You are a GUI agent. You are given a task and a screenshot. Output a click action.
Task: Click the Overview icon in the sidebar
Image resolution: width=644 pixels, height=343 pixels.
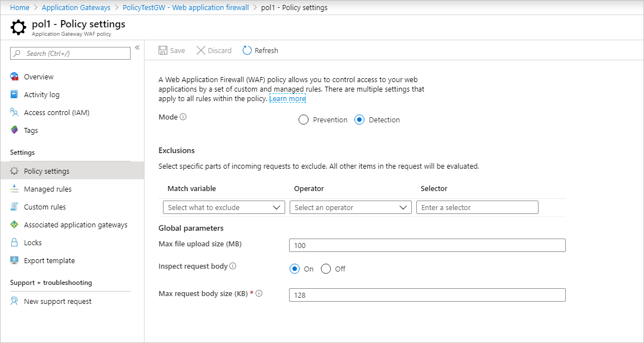click(x=15, y=77)
